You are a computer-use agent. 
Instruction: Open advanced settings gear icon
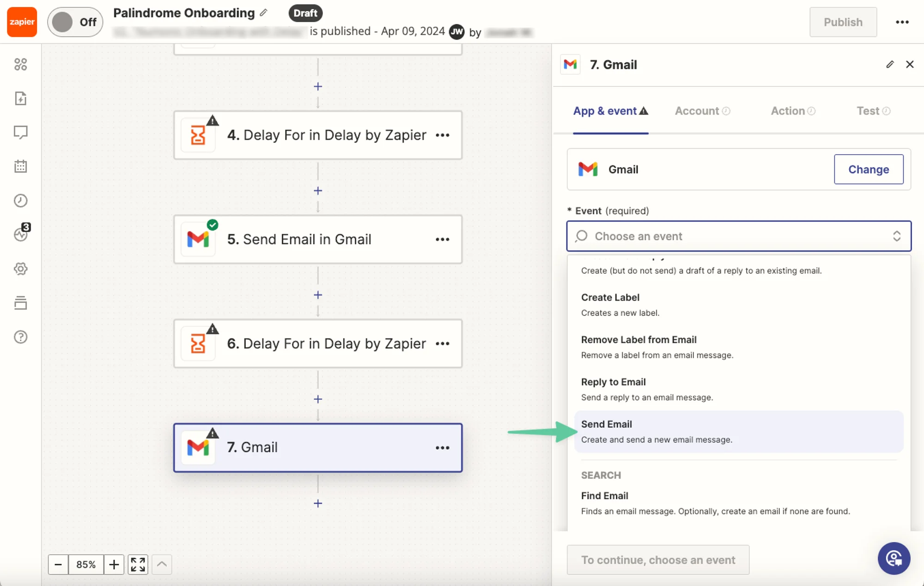21,269
